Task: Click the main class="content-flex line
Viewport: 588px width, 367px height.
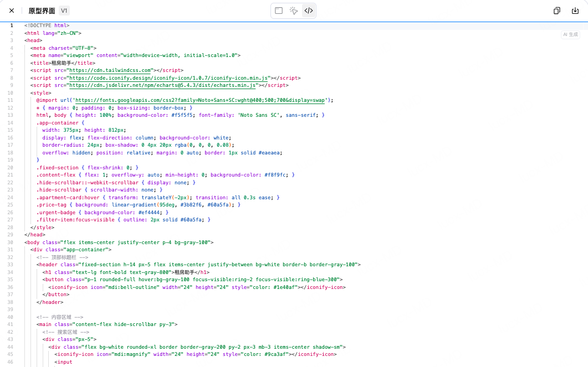Action: (x=107, y=325)
